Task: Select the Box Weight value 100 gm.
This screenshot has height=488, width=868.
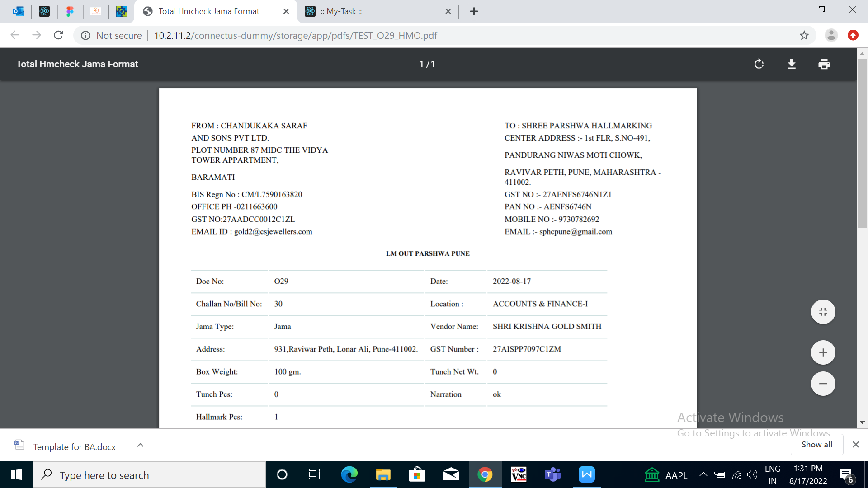Action: coord(287,371)
